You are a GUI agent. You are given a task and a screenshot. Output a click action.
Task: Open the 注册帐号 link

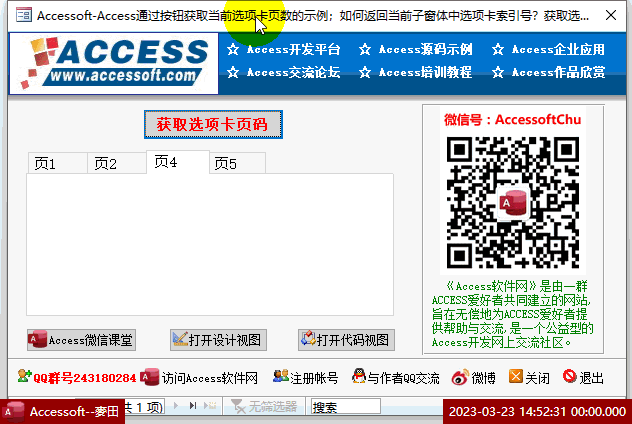click(314, 378)
